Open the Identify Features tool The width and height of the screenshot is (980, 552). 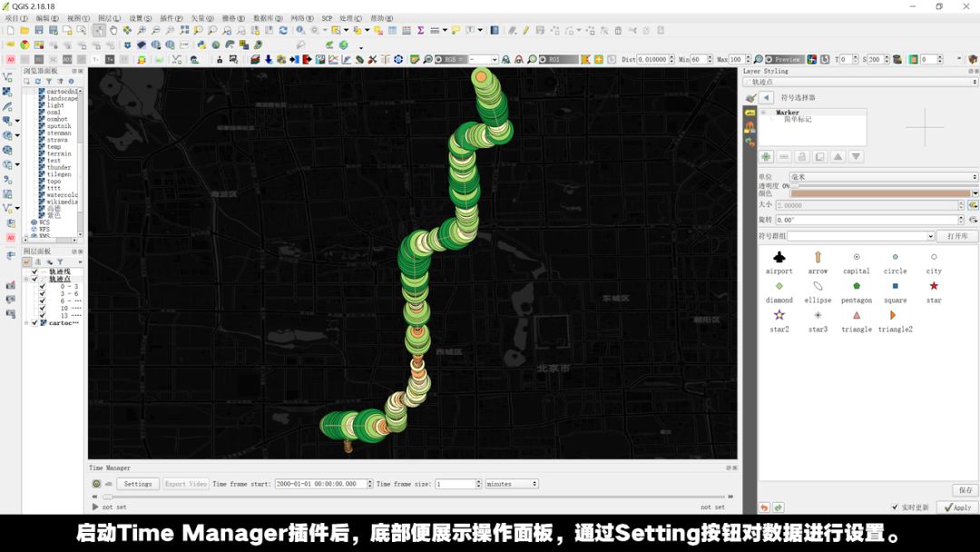pyautogui.click(x=300, y=30)
